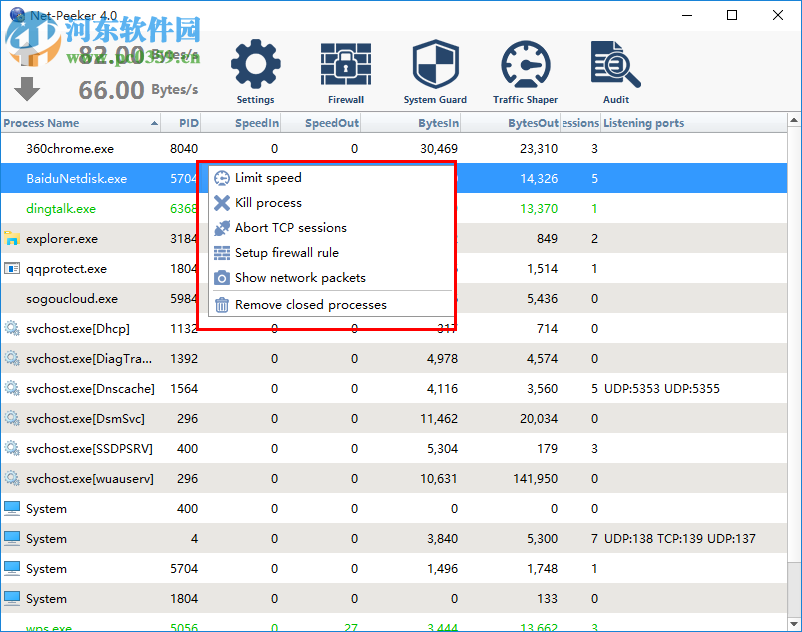802x632 pixels.
Task: Open the Settings panel
Action: click(255, 70)
